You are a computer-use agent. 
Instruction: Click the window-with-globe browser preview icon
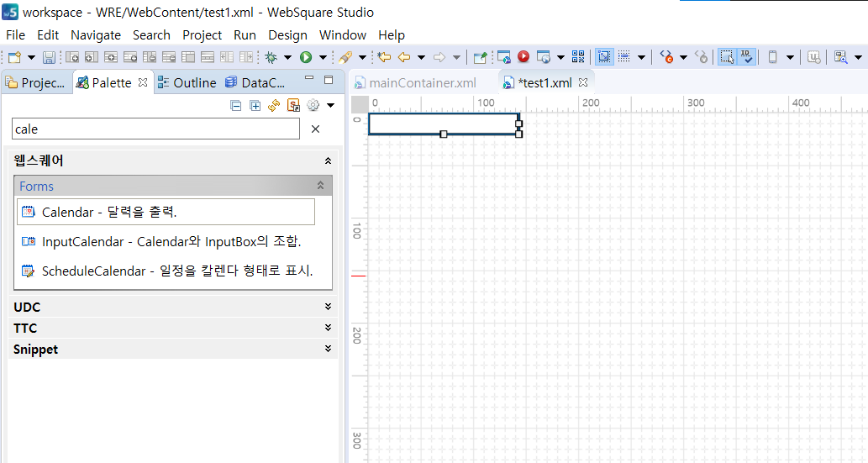544,57
